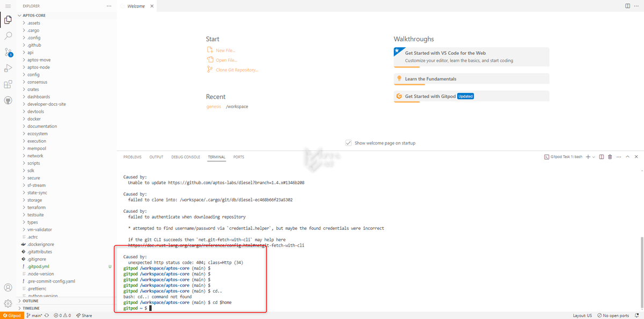Select the Gitpod Task 1: bash terminal
644x319 pixels.
[x=563, y=157]
